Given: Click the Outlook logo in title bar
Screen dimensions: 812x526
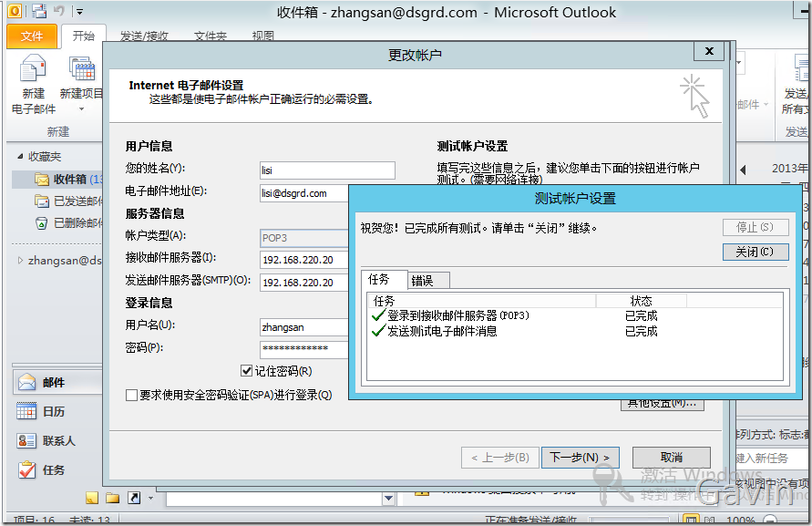Looking at the screenshot, I should (15, 11).
